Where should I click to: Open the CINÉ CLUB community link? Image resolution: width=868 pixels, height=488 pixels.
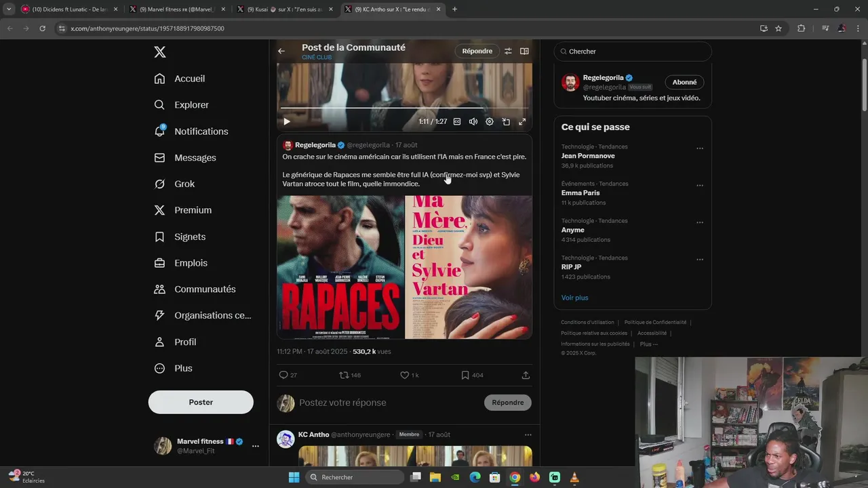click(x=317, y=58)
